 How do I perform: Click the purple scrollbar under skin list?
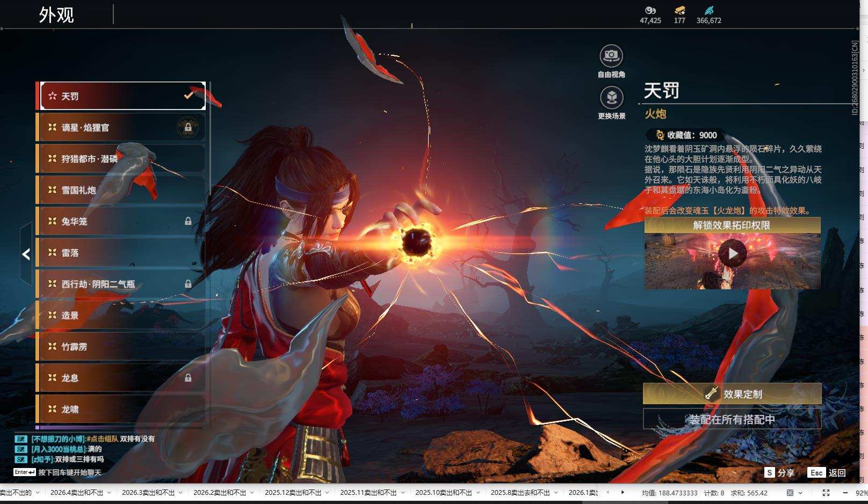tap(119, 428)
